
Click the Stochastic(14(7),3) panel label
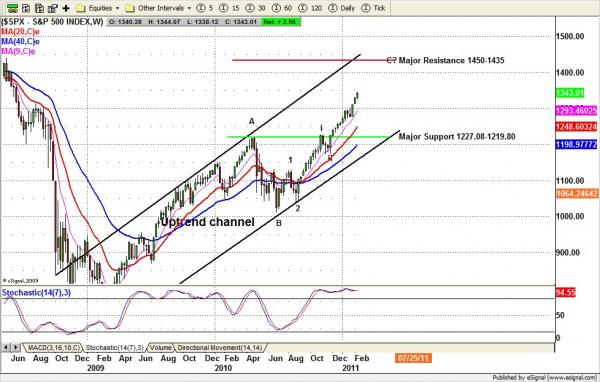(36, 293)
